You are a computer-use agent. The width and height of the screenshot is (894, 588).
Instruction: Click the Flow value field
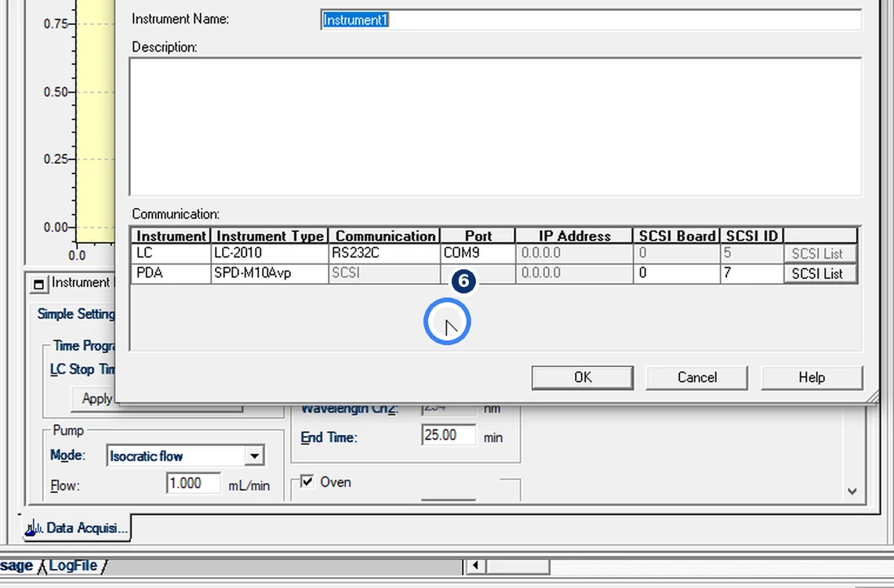(x=193, y=484)
